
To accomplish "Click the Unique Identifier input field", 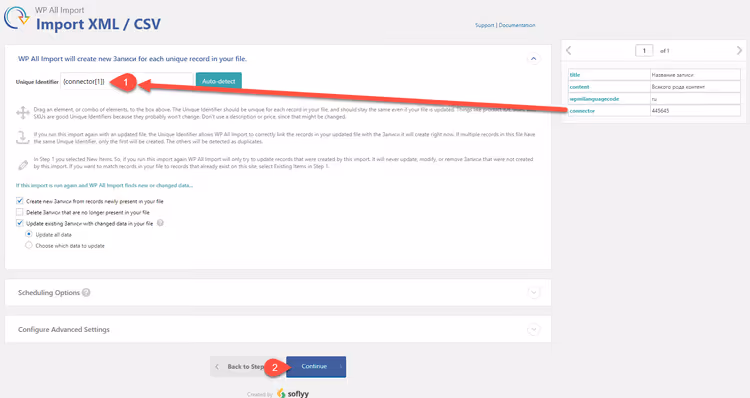I will (x=127, y=82).
